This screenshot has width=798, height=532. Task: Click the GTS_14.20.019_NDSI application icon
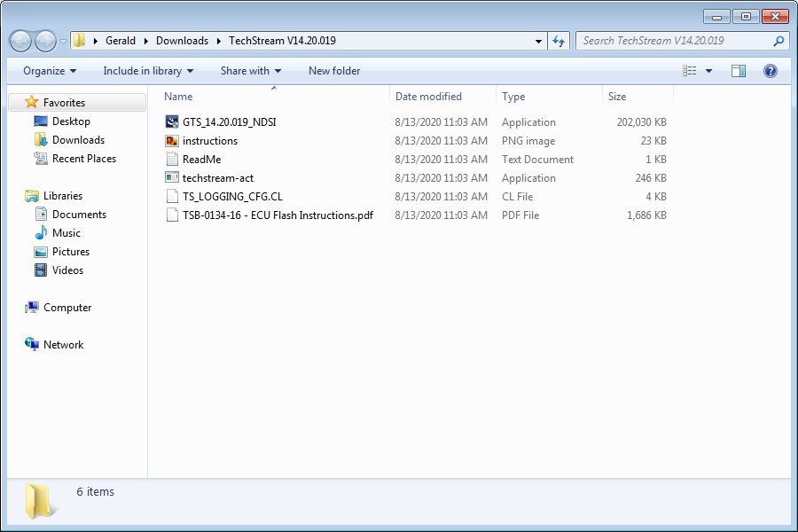(172, 121)
